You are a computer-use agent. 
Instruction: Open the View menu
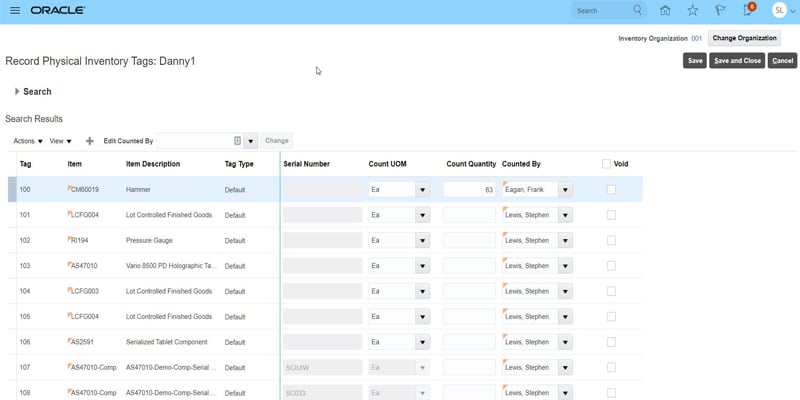point(60,141)
